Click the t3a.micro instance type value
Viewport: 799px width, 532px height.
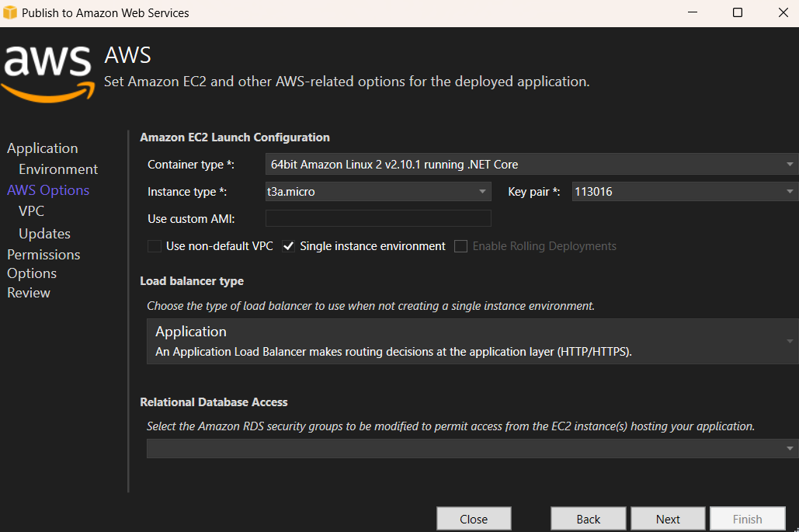tap(291, 192)
